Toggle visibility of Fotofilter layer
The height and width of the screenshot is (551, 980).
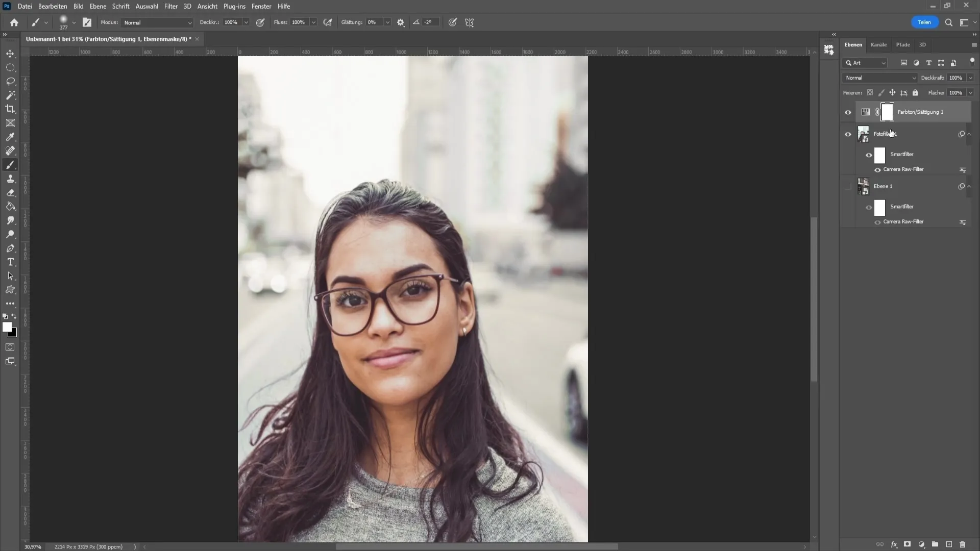848,134
